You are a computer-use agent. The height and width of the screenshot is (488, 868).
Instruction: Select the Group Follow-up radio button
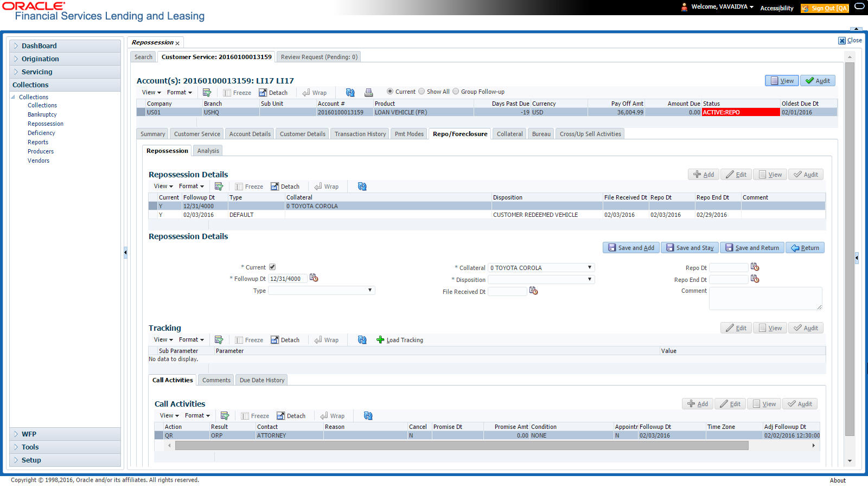click(455, 92)
